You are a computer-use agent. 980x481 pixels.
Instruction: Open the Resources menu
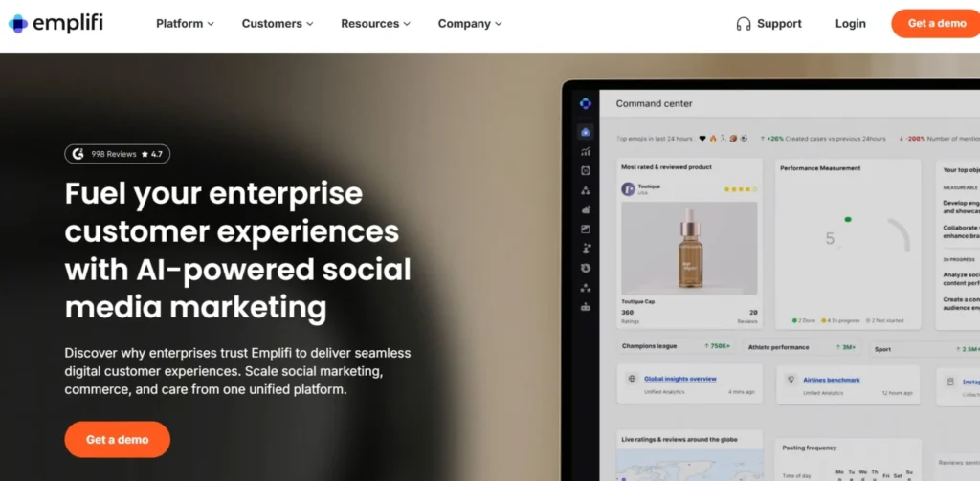coord(375,24)
